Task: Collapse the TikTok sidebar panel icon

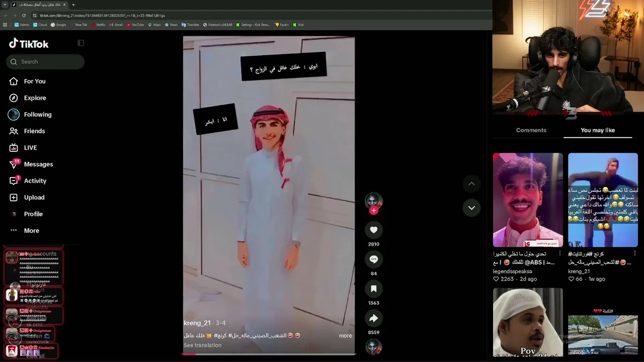Action: (x=80, y=43)
